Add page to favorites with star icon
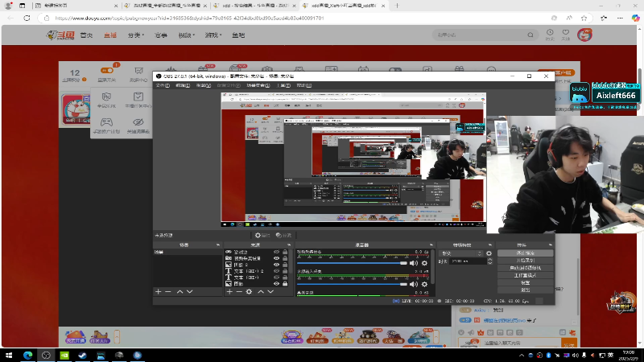Image resolution: width=644 pixels, height=362 pixels. [x=584, y=18]
